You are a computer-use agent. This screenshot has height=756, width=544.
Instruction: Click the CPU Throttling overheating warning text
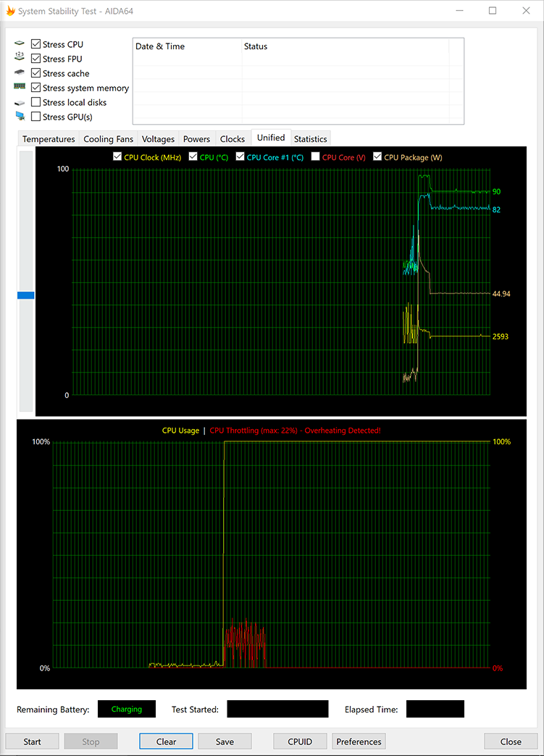(x=296, y=431)
